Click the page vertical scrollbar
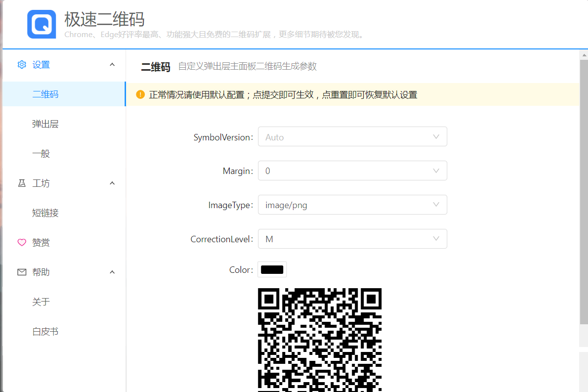 [584, 191]
